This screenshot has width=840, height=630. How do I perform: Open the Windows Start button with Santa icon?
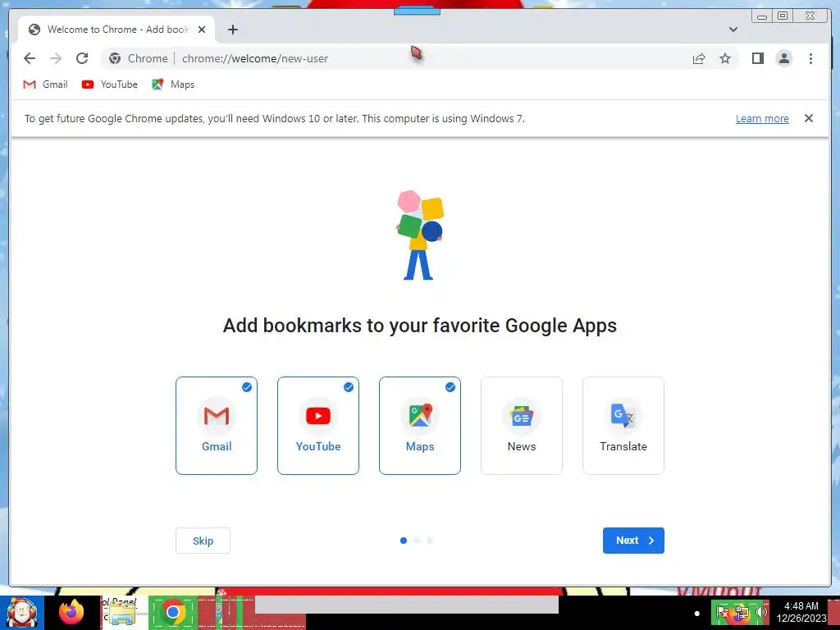pos(21,613)
